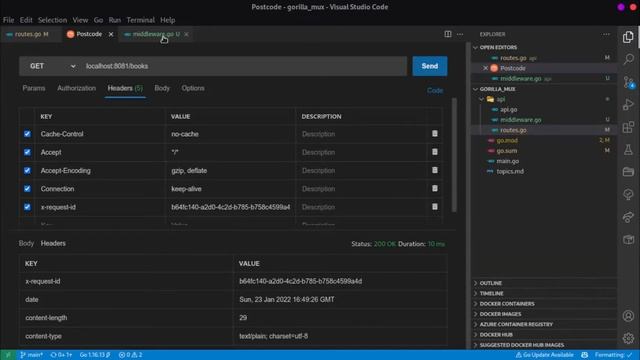This screenshot has width=640, height=360.
Task: Click the feedback icon in status bar
Action: click(584, 355)
